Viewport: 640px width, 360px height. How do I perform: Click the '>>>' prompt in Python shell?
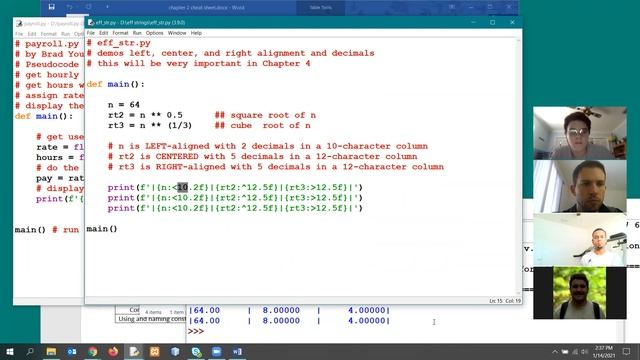pos(196,331)
